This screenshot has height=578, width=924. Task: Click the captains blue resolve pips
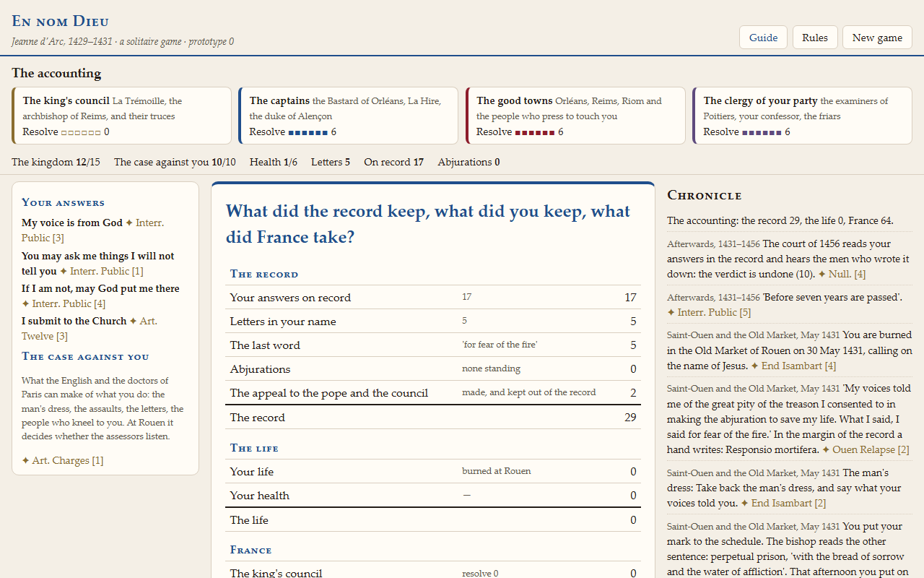coord(308,132)
